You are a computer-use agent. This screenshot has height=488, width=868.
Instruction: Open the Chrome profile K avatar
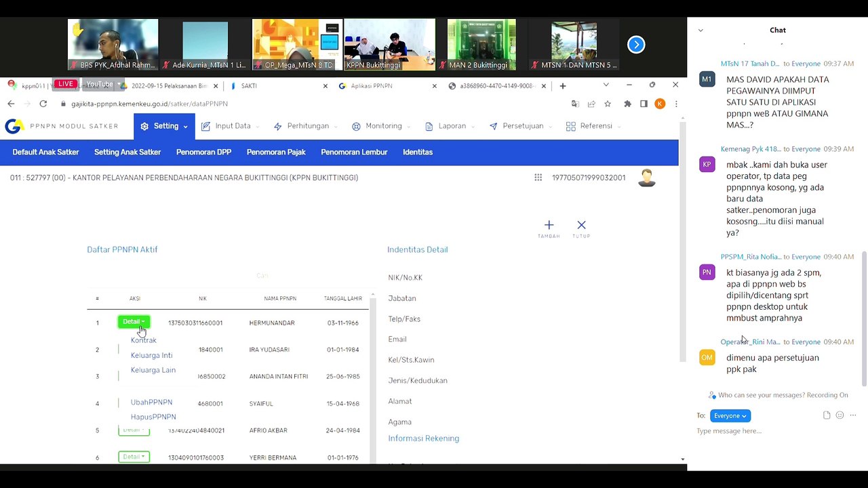pyautogui.click(x=660, y=104)
